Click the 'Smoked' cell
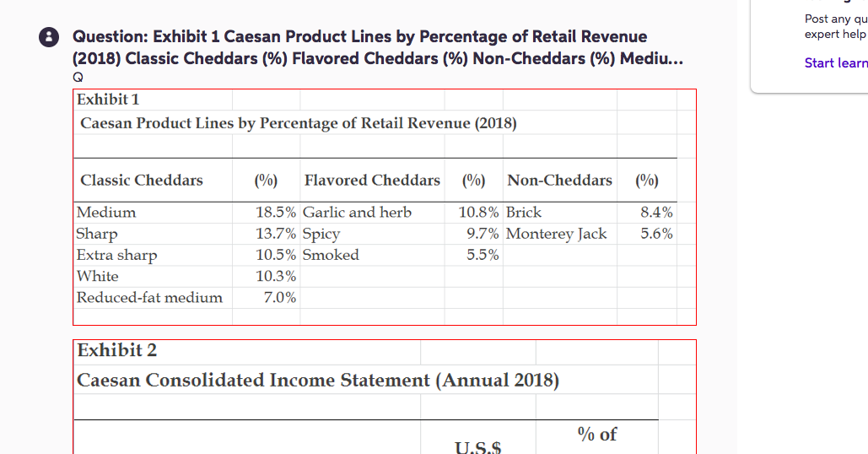This screenshot has width=868, height=454. click(331, 255)
